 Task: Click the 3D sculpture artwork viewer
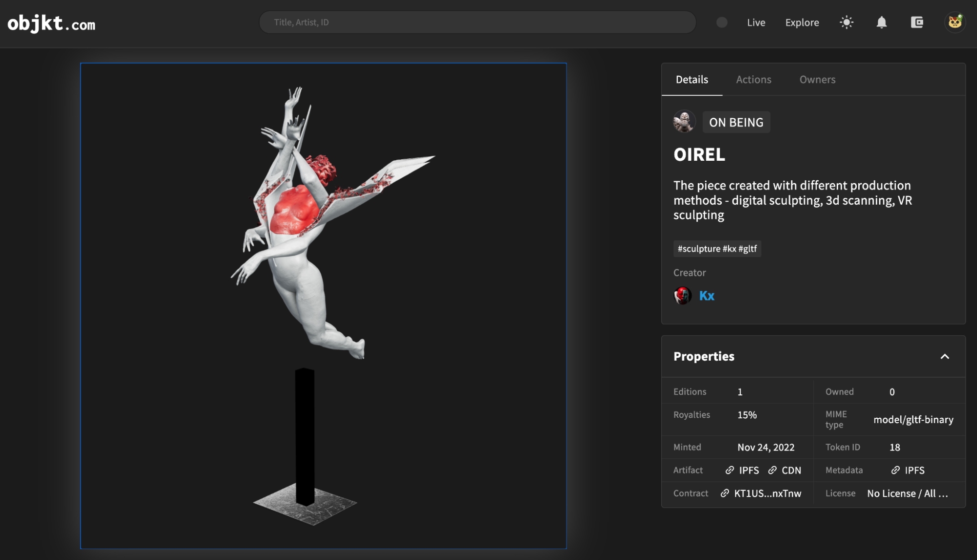[323, 305]
